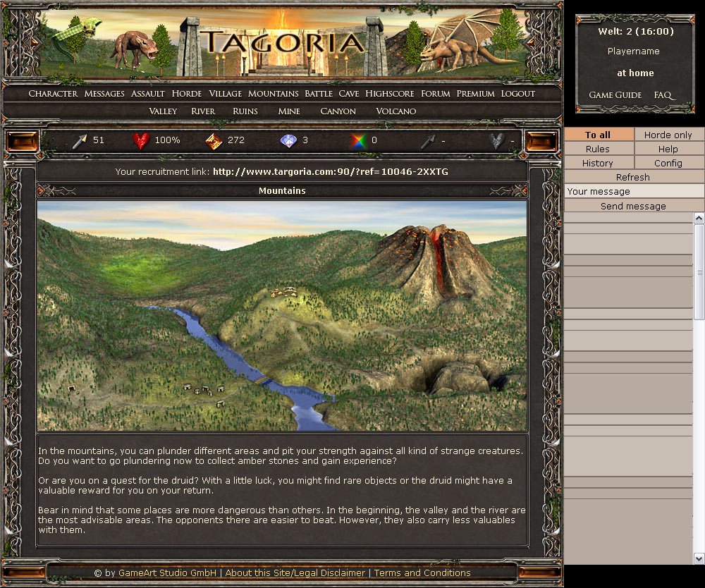The height and width of the screenshot is (588, 705).
Task: Open About this Site/Legal Disclaimer
Action: 295,572
